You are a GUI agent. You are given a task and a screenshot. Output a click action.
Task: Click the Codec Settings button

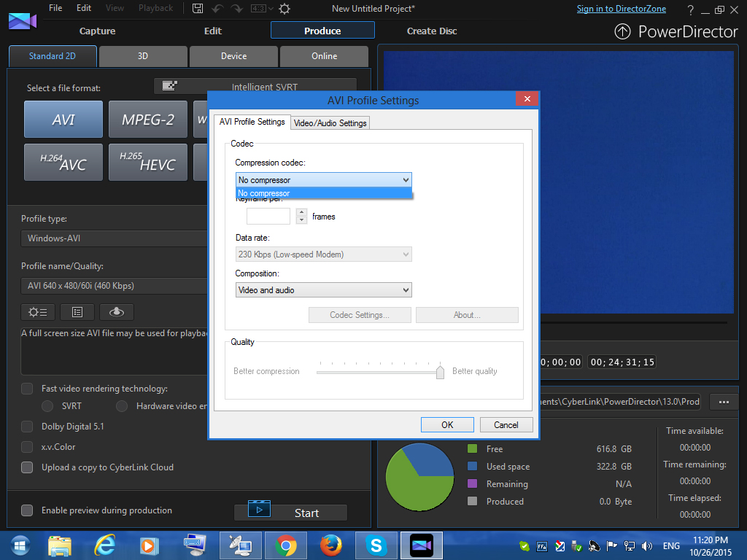tap(360, 315)
